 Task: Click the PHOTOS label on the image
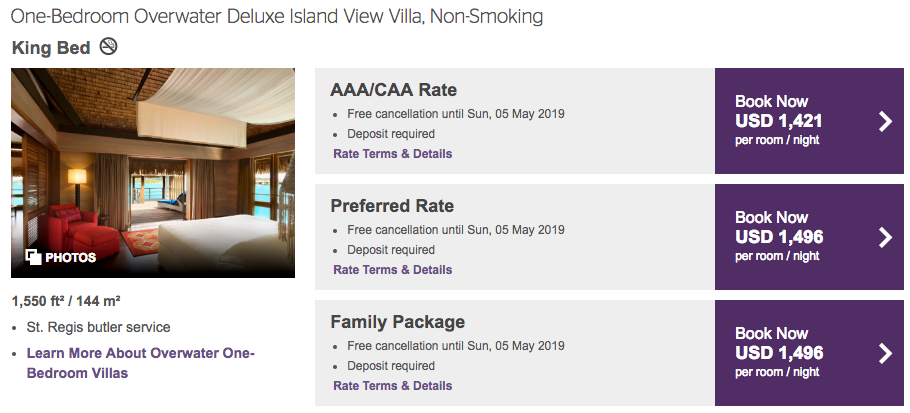pyautogui.click(x=70, y=258)
